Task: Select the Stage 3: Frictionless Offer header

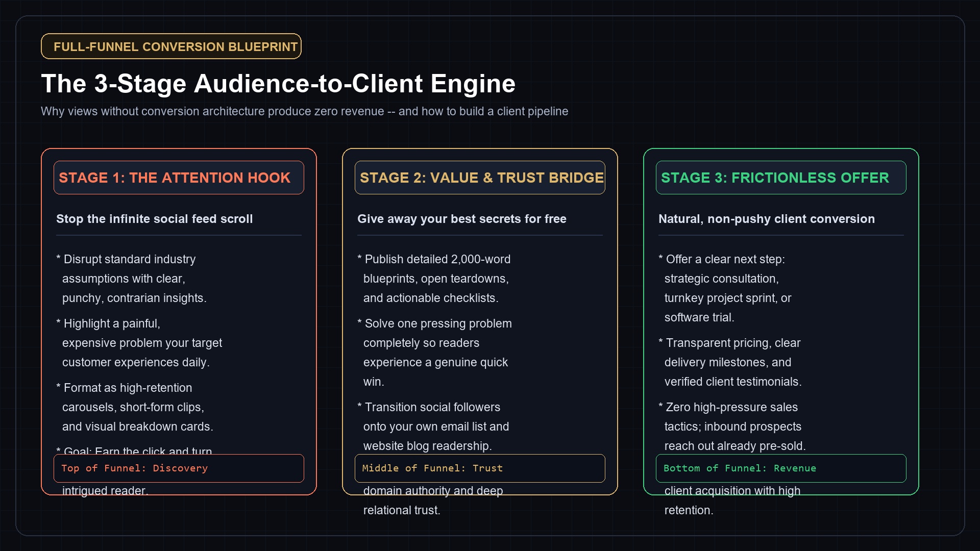Action: tap(781, 178)
